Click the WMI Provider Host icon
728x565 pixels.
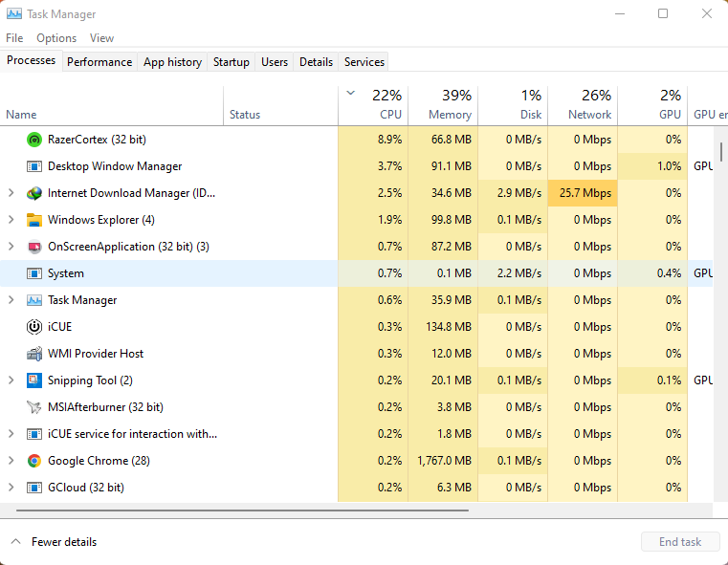pos(34,354)
